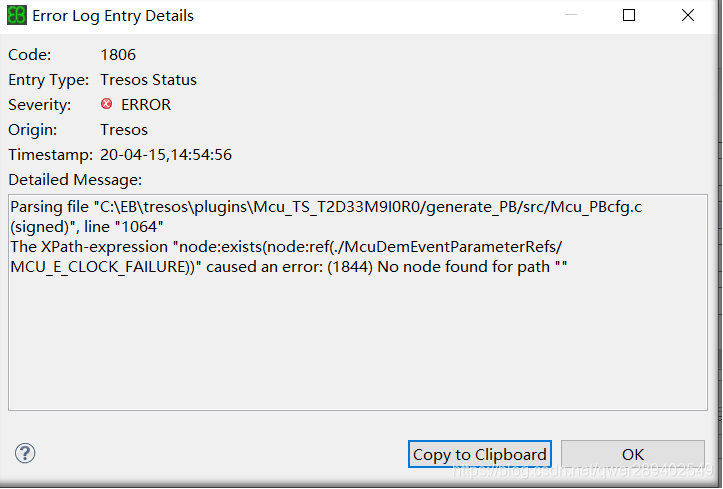
Task: Click the Origin value Tresos
Action: point(124,130)
